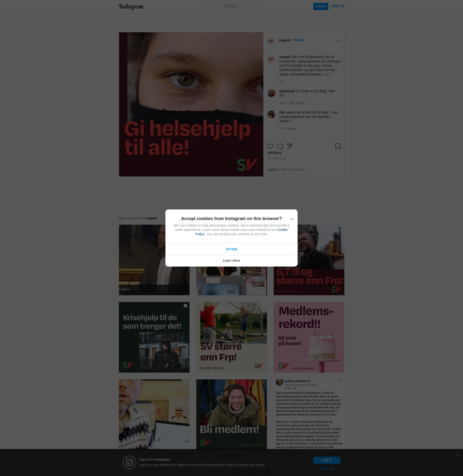Share post with paper plane icon
The image size is (463, 476).
point(289,146)
